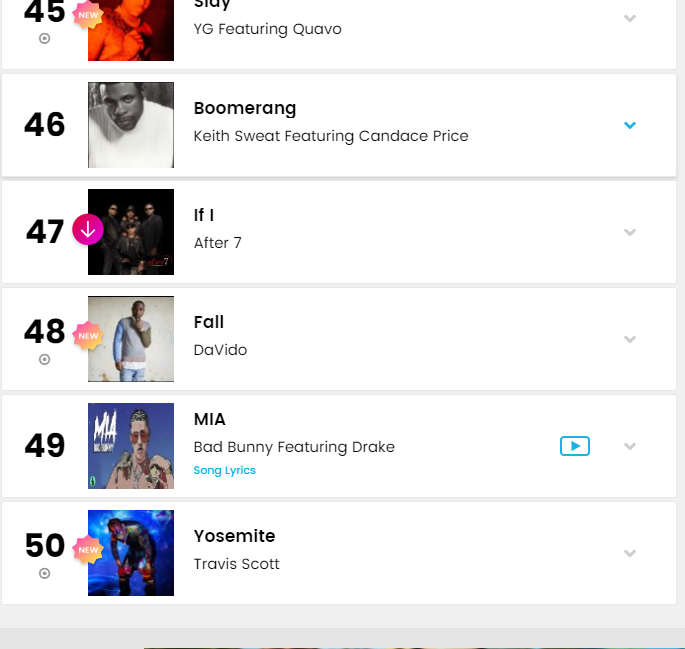The width and height of the screenshot is (685, 649).
Task: Expand details for MIA chart entry
Action: point(630,446)
